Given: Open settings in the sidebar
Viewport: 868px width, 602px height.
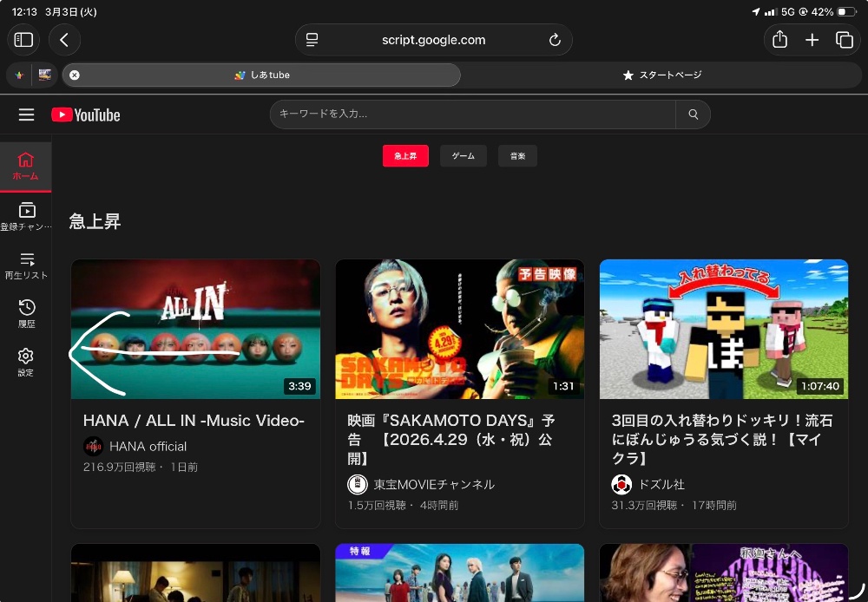Looking at the screenshot, I should 25,363.
